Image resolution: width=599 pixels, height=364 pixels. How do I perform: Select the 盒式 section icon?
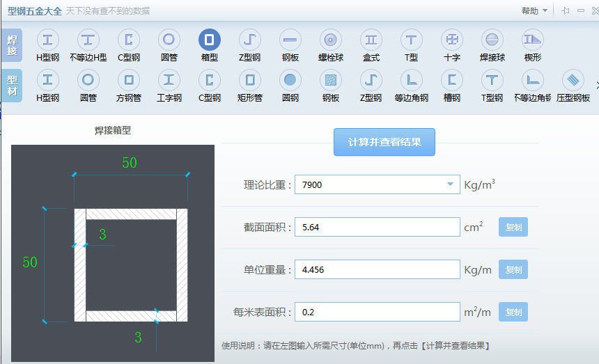(x=371, y=40)
